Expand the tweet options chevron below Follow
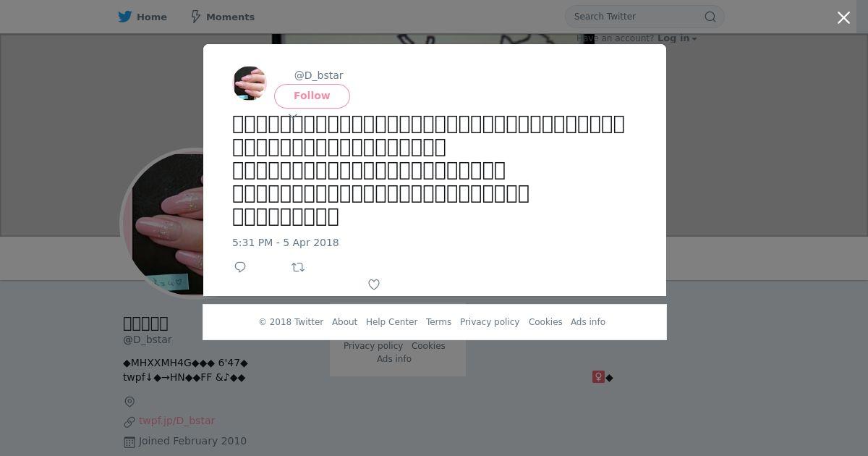868x456 pixels. tap(293, 116)
